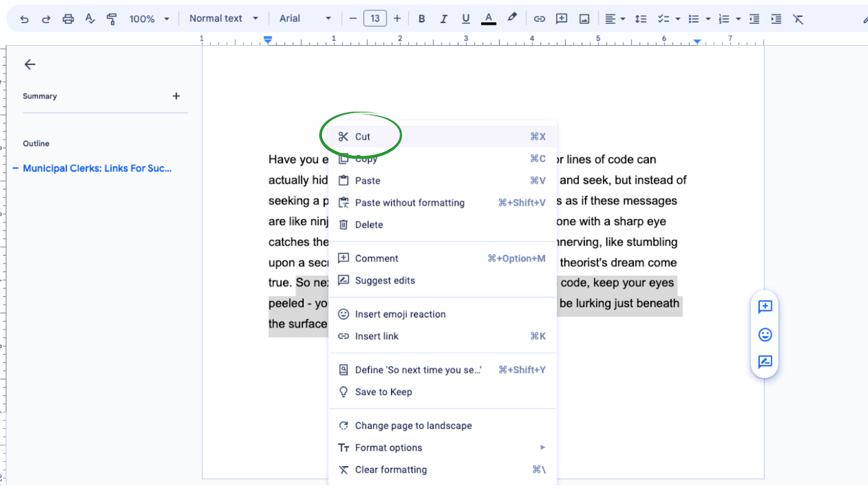Click Clear formatting icon in toolbar

[x=798, y=19]
